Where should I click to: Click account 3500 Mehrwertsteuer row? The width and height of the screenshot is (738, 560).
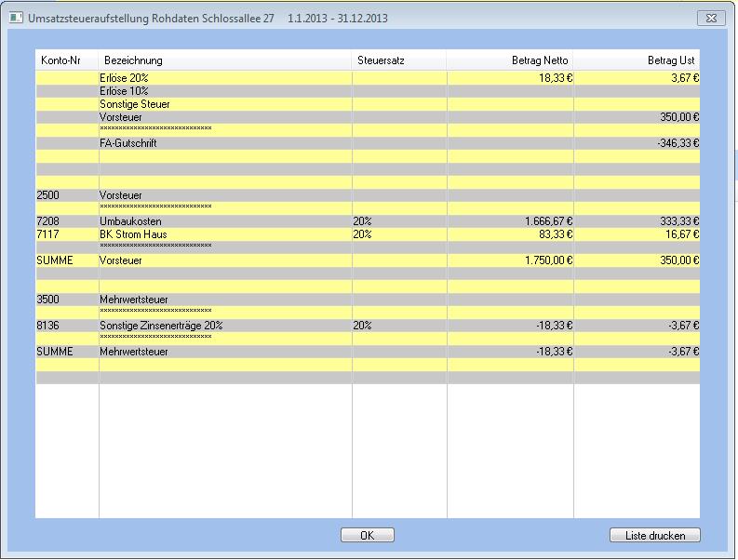click(134, 300)
